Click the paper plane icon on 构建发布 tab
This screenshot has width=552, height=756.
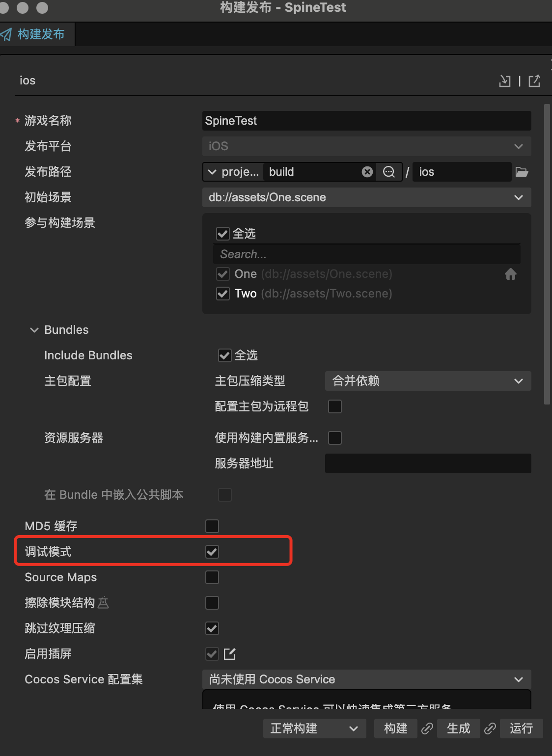coord(6,34)
